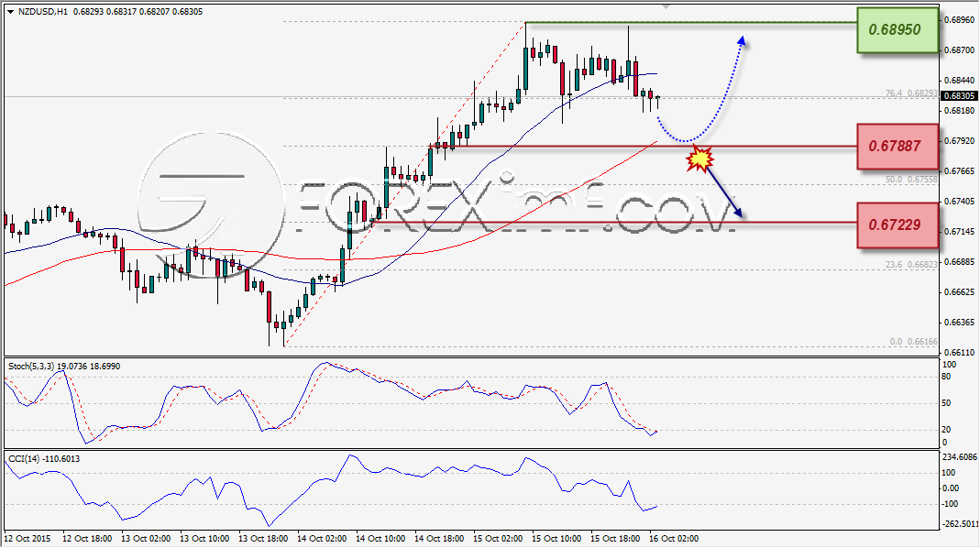Click the 14 Oct 18:00 time axis label
Screen dimensions: 980x548
[x=439, y=538]
